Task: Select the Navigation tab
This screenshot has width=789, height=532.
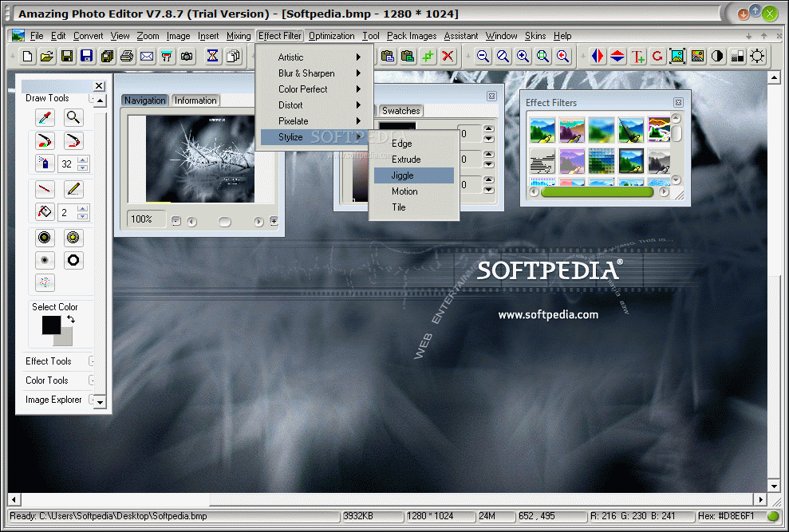Action: click(145, 100)
